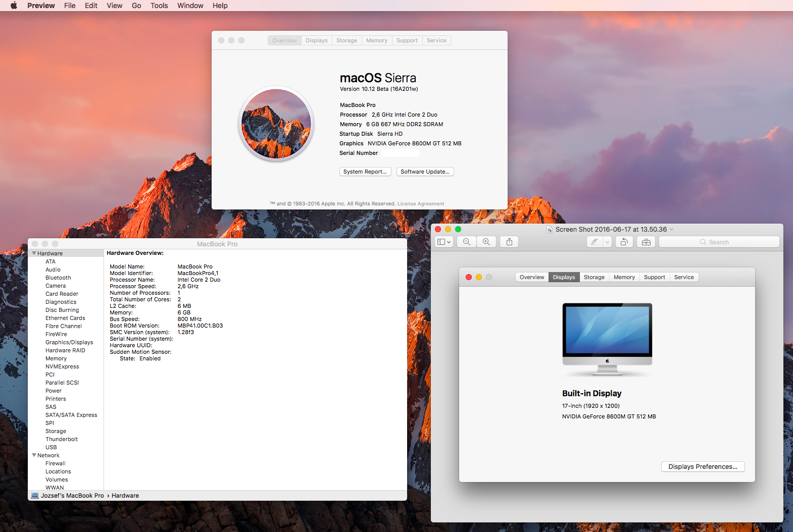793x532 pixels.
Task: Collapse the Hardware tree section
Action: pyautogui.click(x=34, y=253)
